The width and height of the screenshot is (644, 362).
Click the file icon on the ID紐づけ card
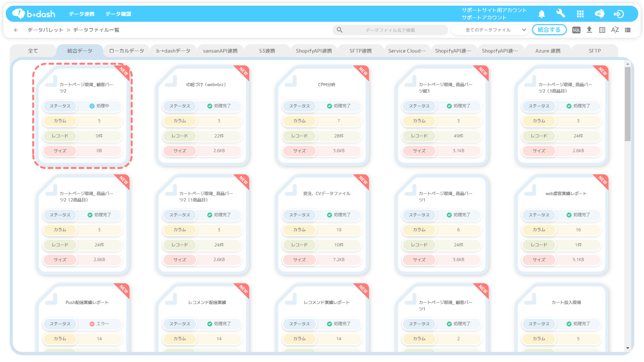171,81
